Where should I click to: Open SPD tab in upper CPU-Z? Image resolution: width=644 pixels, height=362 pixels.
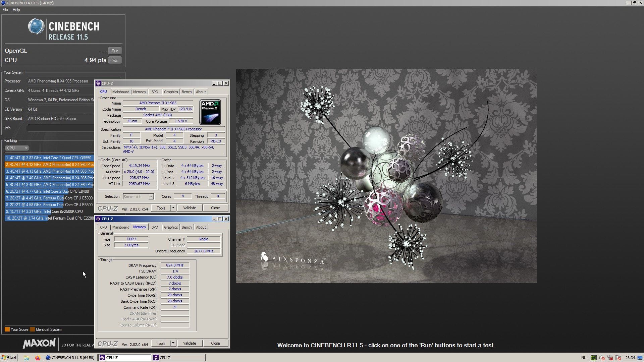155,92
